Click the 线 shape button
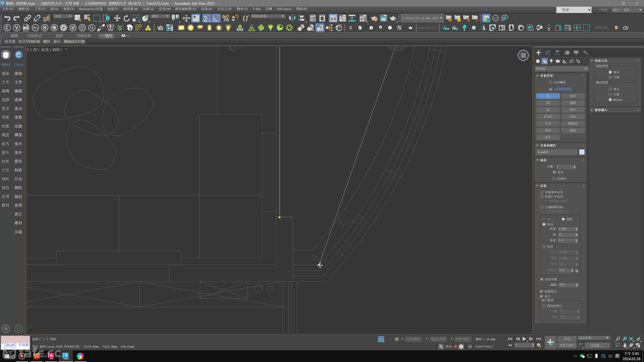The width and height of the screenshot is (644, 362). pyautogui.click(x=548, y=96)
